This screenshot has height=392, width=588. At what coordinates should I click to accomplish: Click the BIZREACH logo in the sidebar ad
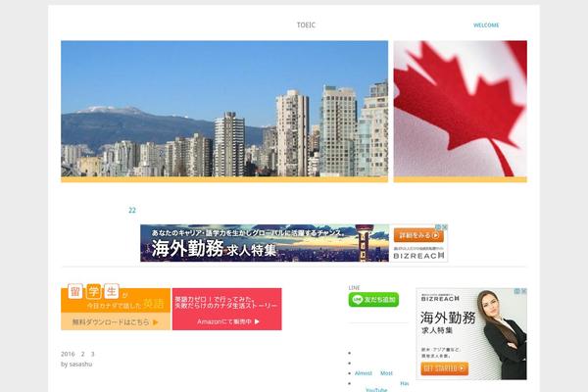440,299
